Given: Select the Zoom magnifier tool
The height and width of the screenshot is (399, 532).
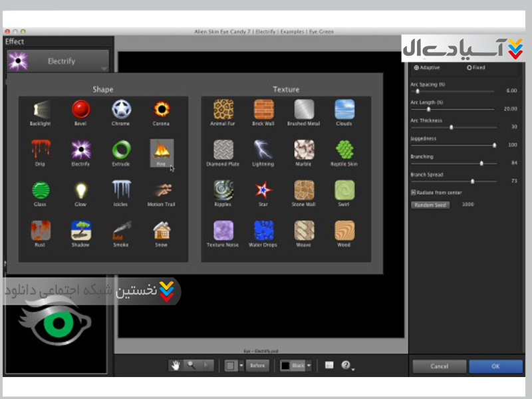Looking at the screenshot, I should pos(191,365).
